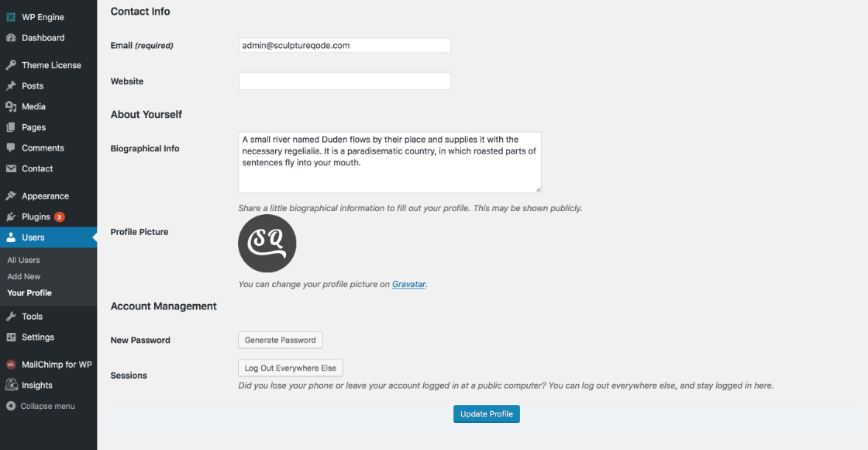Click the Update Profile button

pos(487,414)
